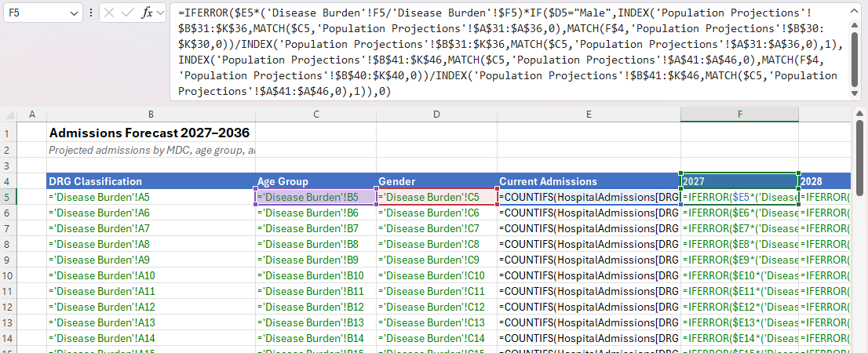
Task: Click cell ='Disease Burden'!C8
Action: click(436, 244)
